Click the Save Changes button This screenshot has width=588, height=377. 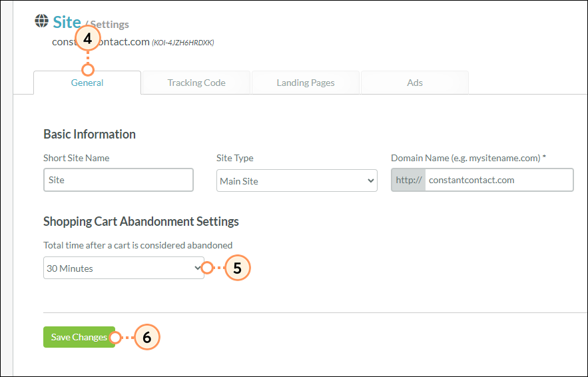click(x=79, y=337)
